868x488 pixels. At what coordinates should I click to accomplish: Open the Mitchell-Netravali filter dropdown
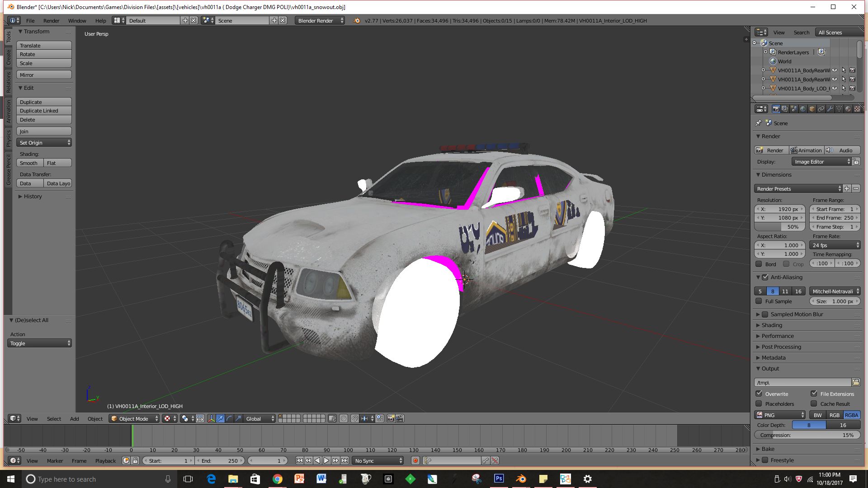pyautogui.click(x=835, y=291)
